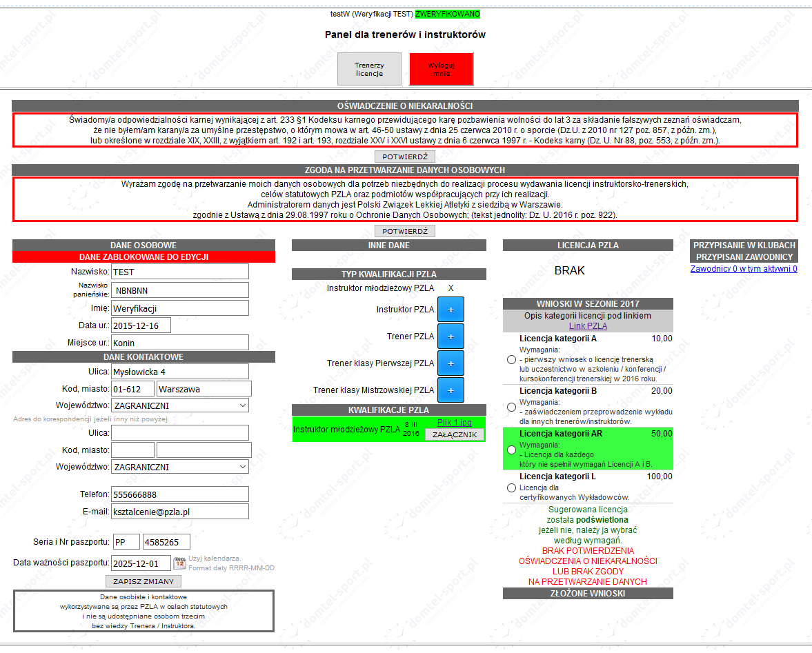Click the BRAK license status text

[x=569, y=270]
